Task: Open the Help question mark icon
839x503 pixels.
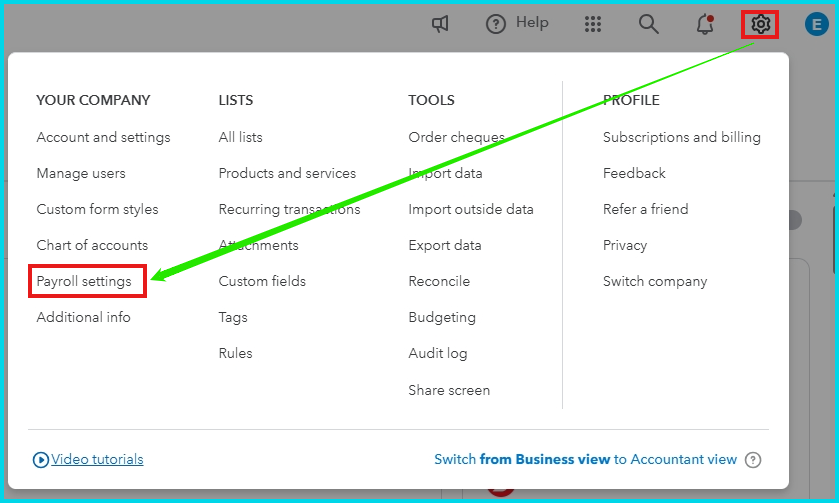Action: (496, 24)
